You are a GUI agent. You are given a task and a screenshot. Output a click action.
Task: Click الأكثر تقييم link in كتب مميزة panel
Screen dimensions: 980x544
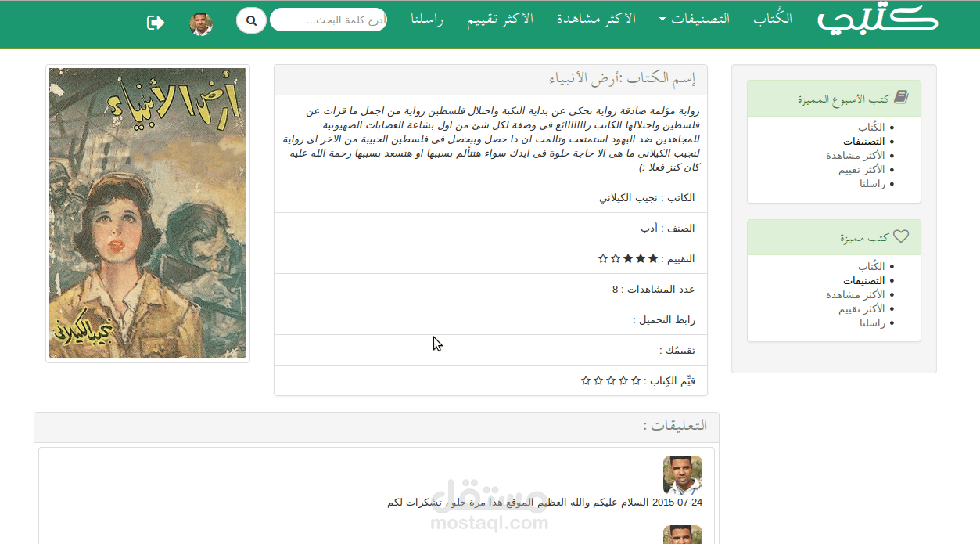point(862,308)
